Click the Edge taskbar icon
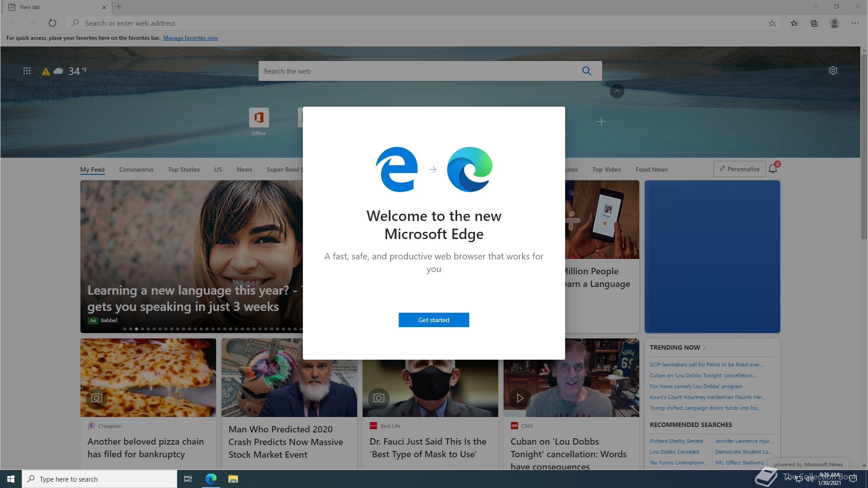The width and height of the screenshot is (868, 488). click(211, 479)
